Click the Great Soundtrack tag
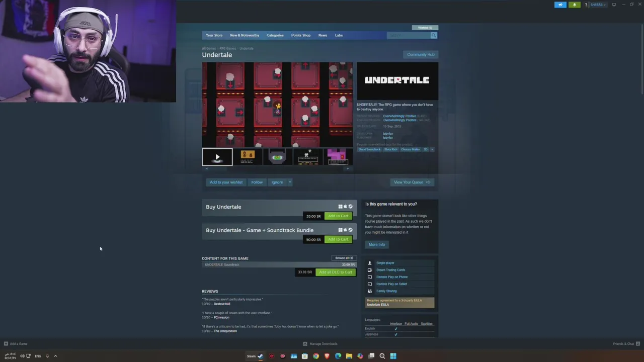 (369, 149)
